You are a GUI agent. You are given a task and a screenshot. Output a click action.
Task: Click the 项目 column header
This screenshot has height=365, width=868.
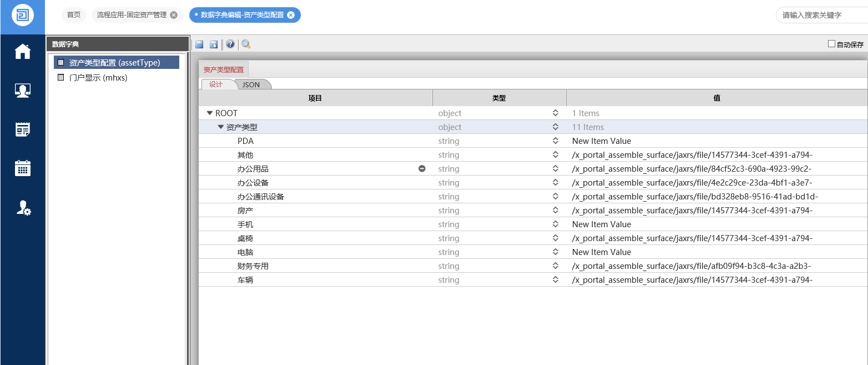315,98
